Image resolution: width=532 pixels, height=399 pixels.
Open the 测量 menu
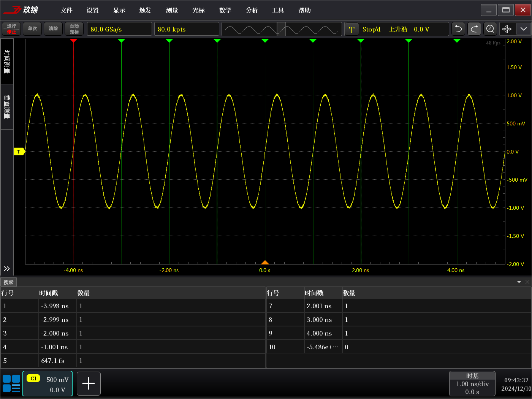pos(172,10)
